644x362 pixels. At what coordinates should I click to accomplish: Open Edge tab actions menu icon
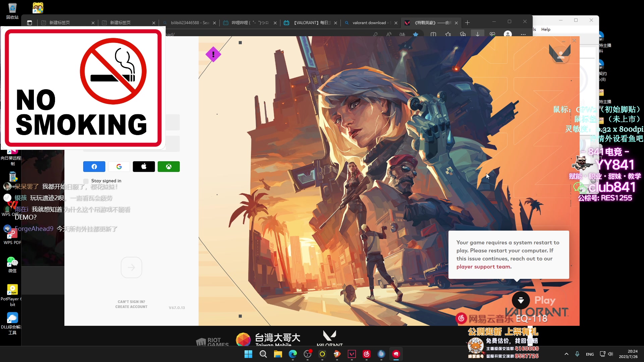30,23
